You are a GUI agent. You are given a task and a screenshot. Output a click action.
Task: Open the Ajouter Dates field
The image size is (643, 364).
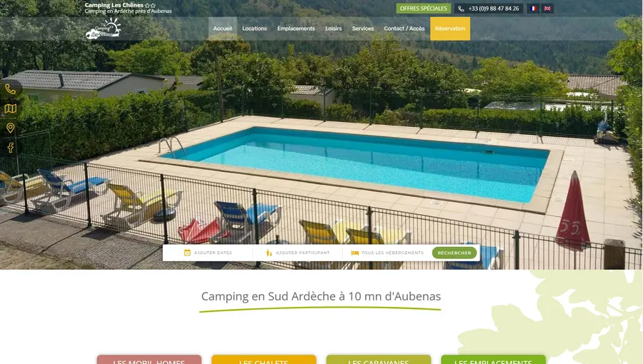click(208, 253)
